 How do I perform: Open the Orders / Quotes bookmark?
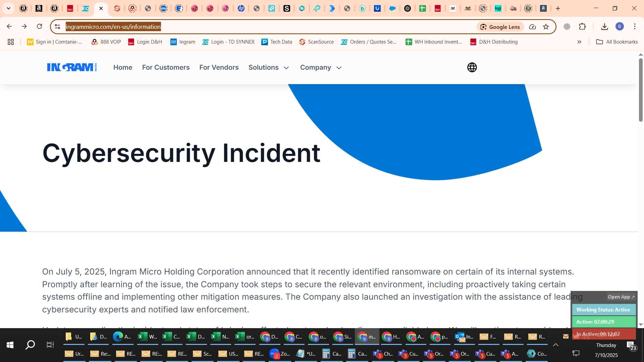coord(368,42)
